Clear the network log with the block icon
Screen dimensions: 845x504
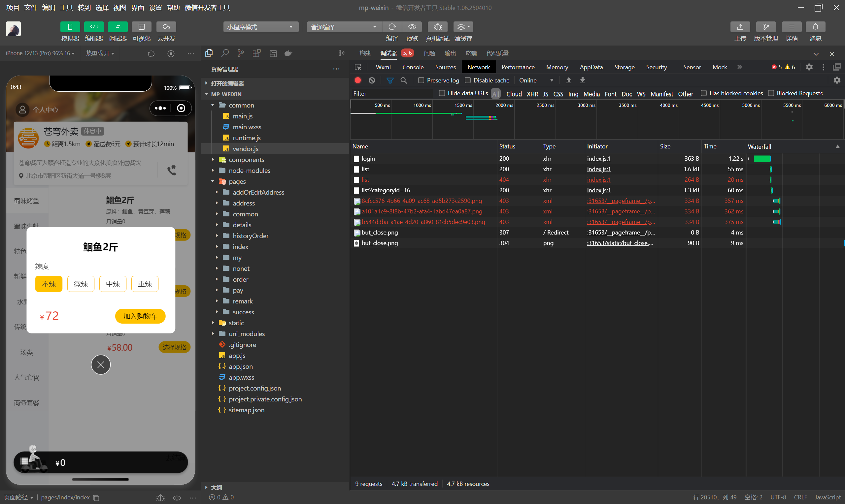point(372,80)
